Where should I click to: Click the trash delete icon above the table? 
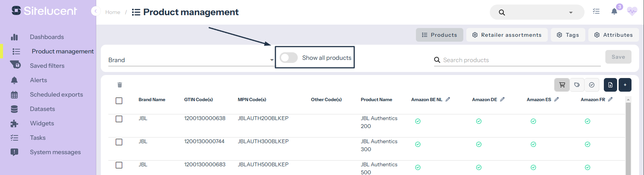point(120,85)
